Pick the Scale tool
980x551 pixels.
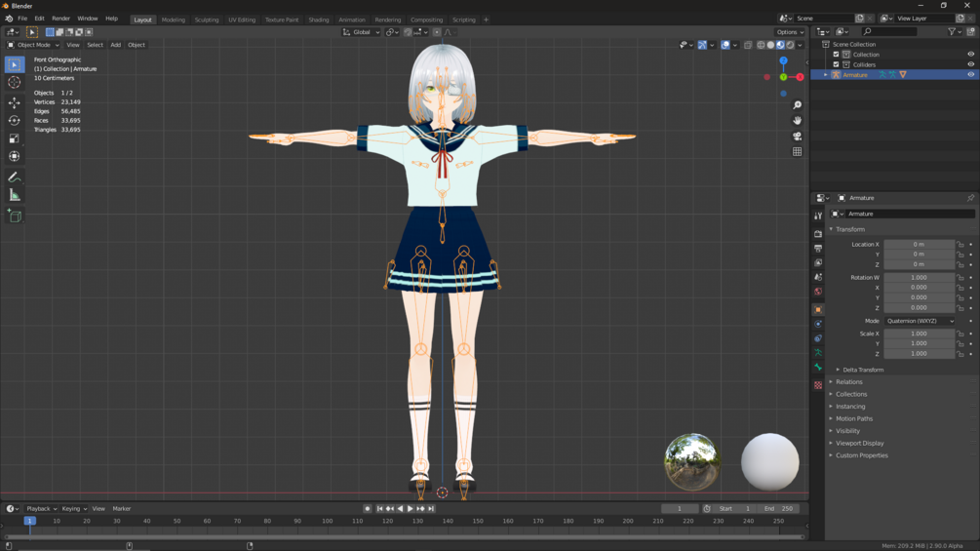(x=15, y=138)
